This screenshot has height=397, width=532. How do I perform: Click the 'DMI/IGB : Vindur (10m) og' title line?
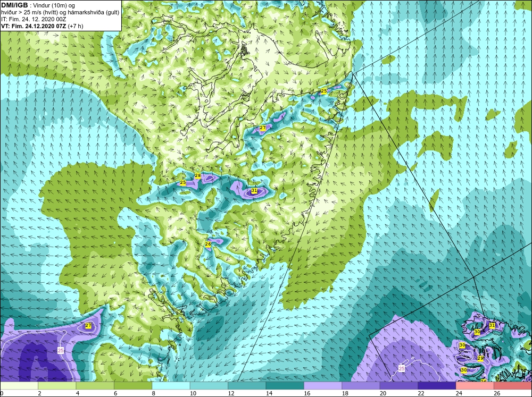38,5
